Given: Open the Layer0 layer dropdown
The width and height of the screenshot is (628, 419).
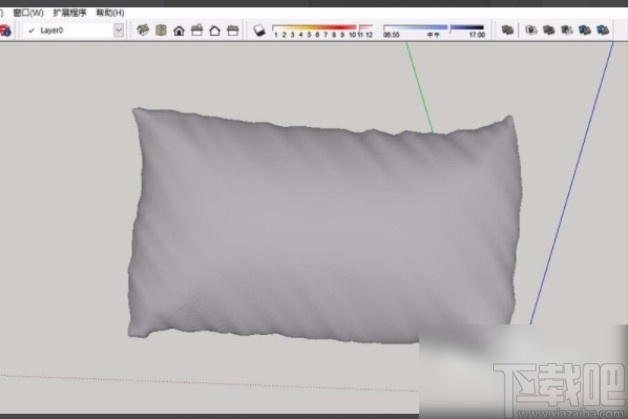Looking at the screenshot, I should tap(119, 30).
